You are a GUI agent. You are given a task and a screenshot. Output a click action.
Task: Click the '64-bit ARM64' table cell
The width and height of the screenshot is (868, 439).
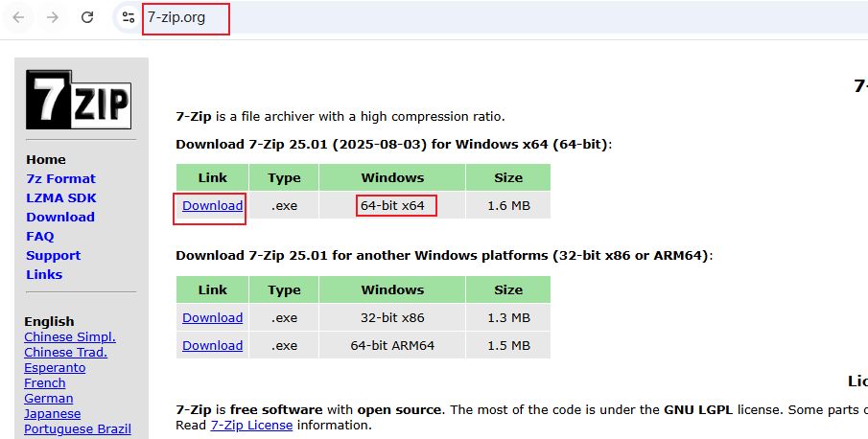click(x=392, y=346)
